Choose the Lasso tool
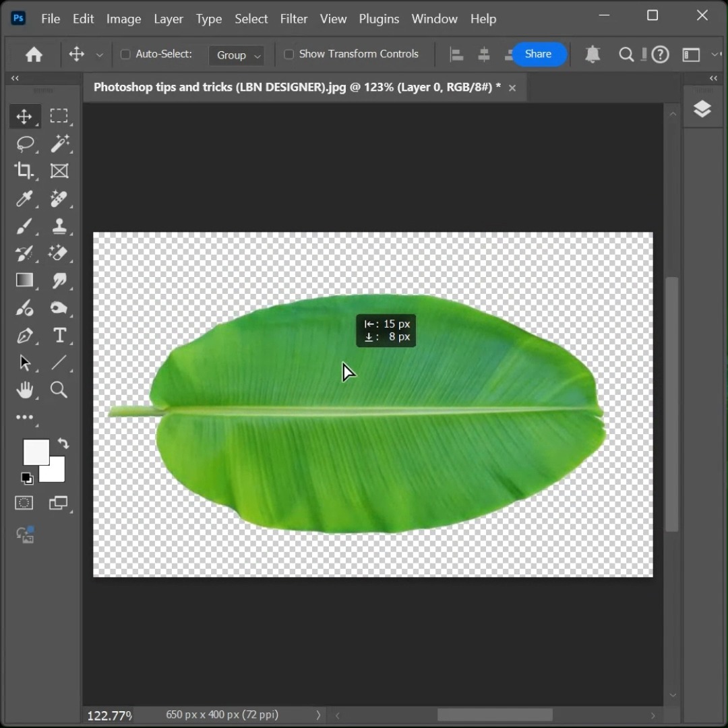Screen dimensions: 728x728 click(x=25, y=144)
